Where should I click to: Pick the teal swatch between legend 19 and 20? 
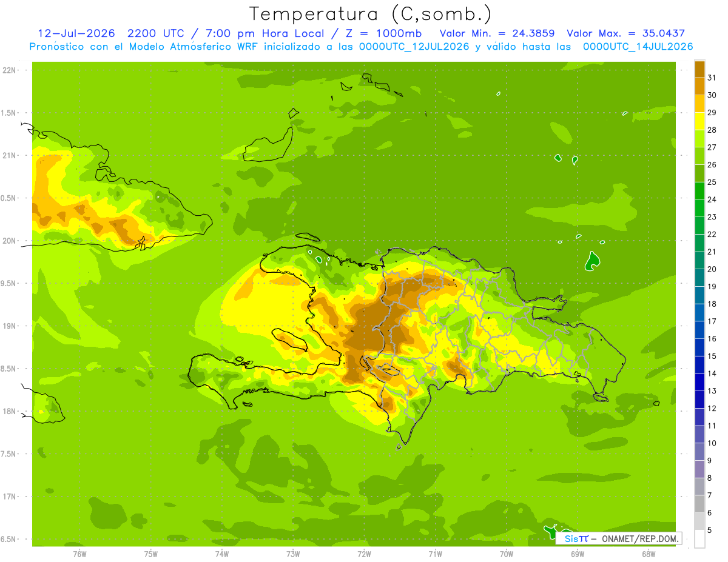[x=699, y=278]
